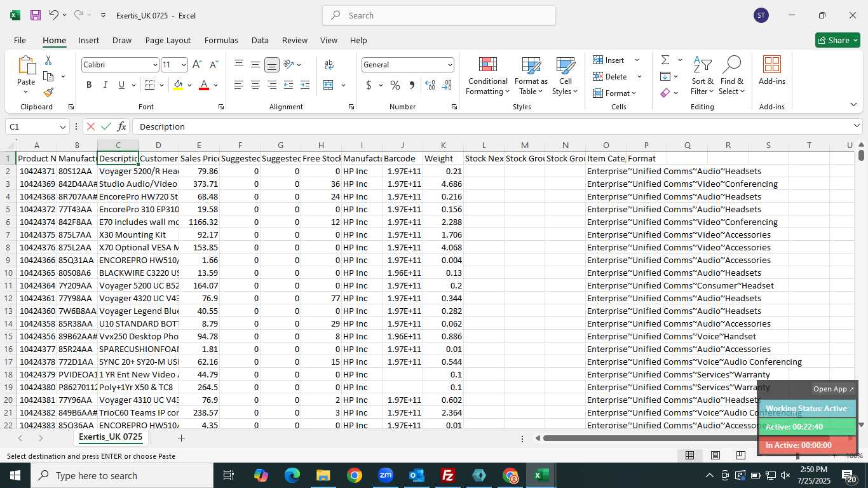Toggle Center horizontal alignment
The width and height of the screenshot is (868, 488).
255,85
